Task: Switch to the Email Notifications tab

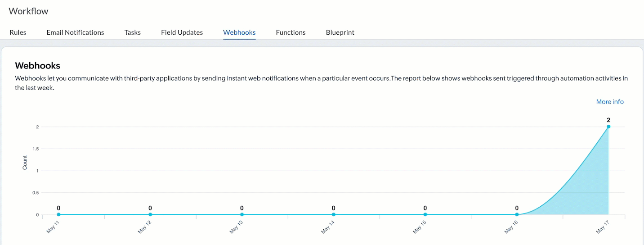Action: point(75,32)
